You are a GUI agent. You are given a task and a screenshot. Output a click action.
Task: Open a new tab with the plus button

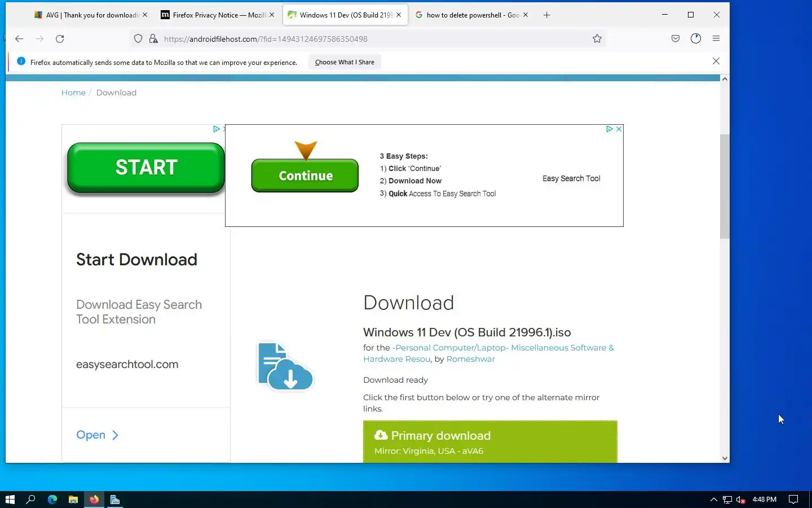(546, 15)
